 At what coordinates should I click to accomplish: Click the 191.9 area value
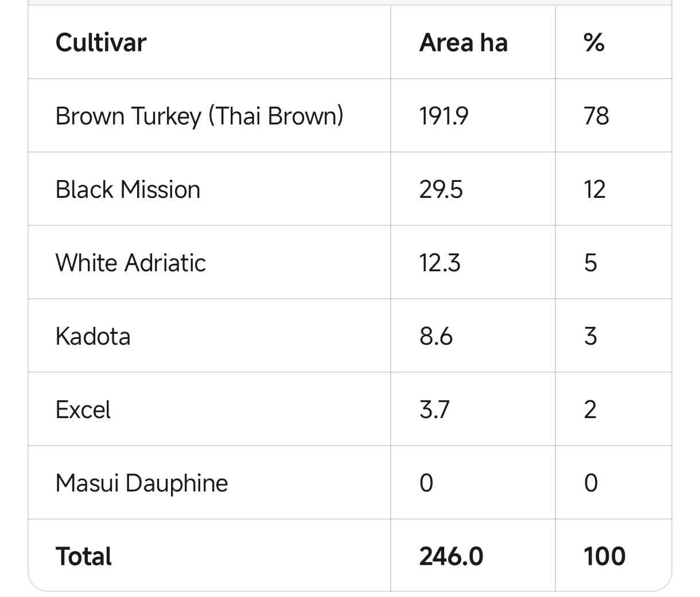(444, 116)
